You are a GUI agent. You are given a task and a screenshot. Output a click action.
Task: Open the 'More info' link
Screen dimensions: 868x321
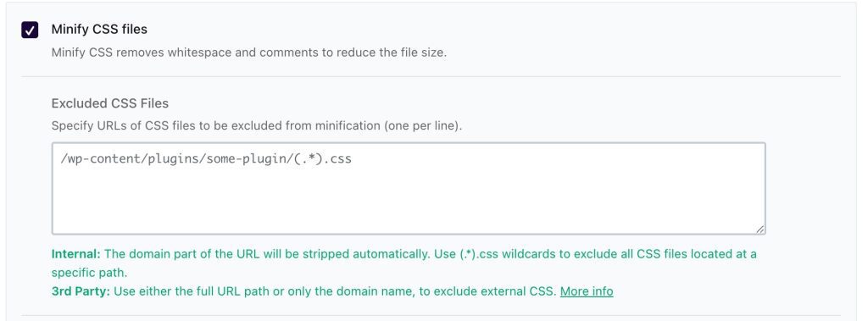(587, 291)
